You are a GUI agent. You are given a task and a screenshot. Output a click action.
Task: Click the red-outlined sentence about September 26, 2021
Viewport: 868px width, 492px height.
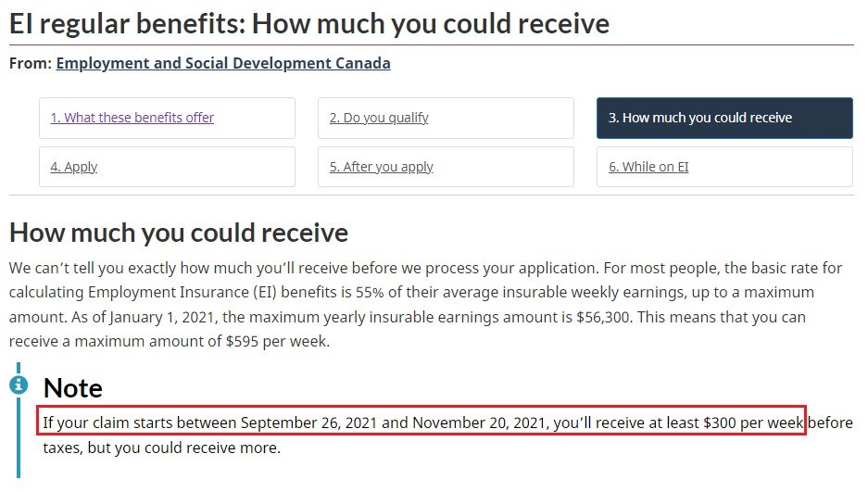click(x=421, y=422)
